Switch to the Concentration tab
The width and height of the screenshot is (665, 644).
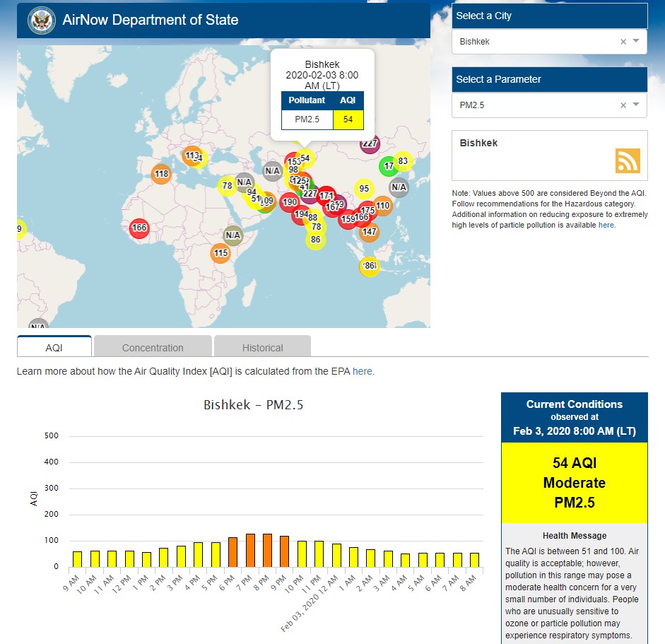pos(153,347)
